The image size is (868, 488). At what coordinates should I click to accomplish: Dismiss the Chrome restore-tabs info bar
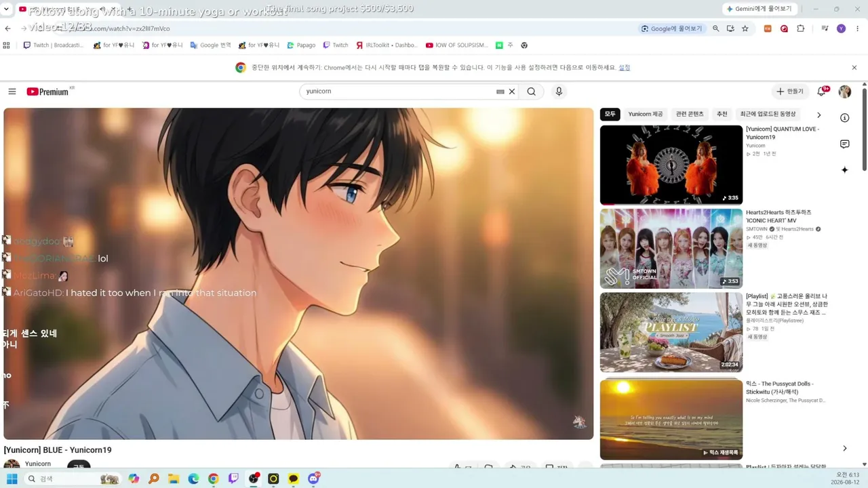click(854, 68)
